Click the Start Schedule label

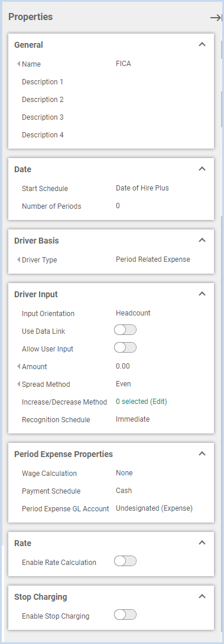pyautogui.click(x=45, y=189)
